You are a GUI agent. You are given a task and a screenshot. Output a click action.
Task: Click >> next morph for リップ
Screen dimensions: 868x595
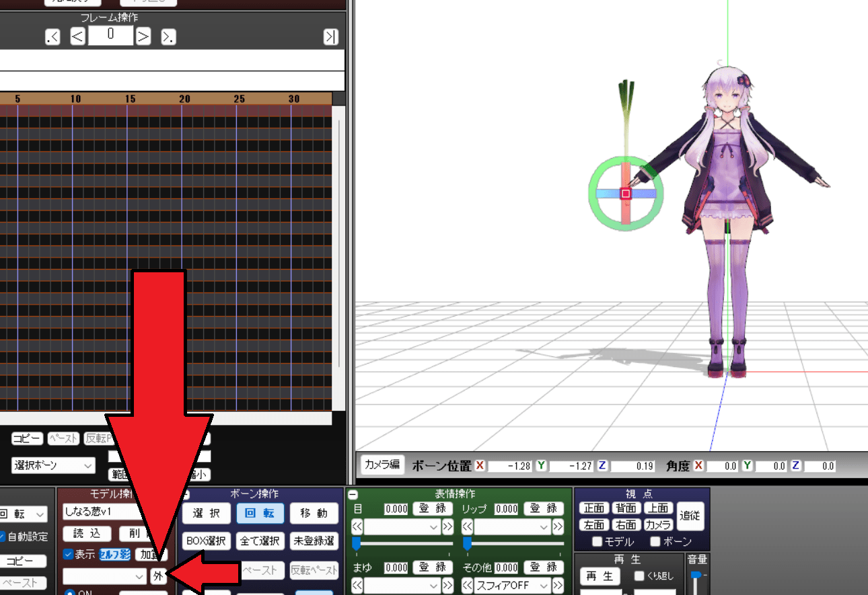[558, 527]
